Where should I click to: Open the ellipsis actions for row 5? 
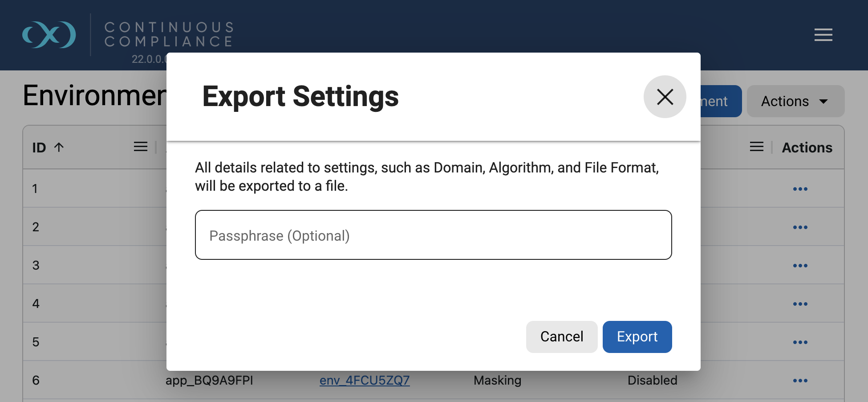pyautogui.click(x=800, y=342)
